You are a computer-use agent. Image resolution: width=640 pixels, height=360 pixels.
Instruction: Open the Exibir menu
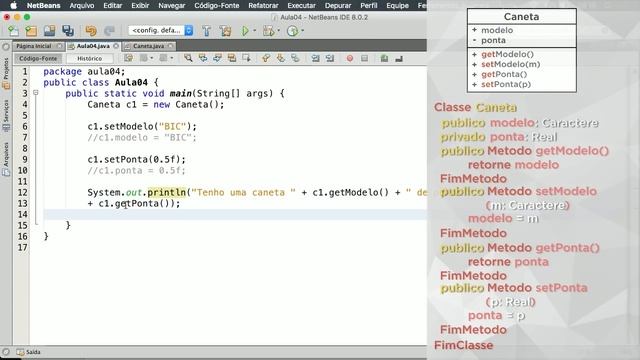click(x=140, y=5)
